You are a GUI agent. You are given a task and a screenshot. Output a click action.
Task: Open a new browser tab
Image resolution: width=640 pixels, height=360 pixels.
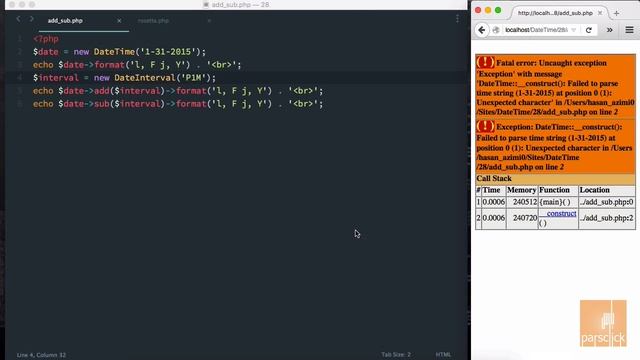[616, 13]
